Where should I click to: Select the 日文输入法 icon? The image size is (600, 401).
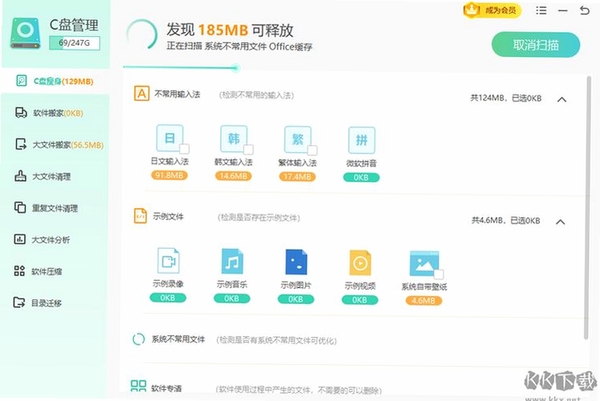tap(170, 138)
